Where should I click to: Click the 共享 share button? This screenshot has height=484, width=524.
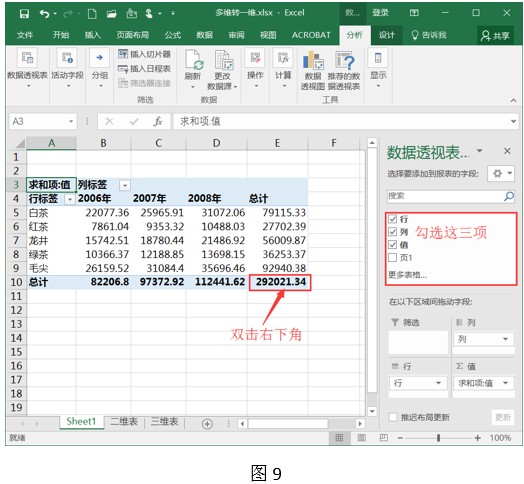[495, 36]
